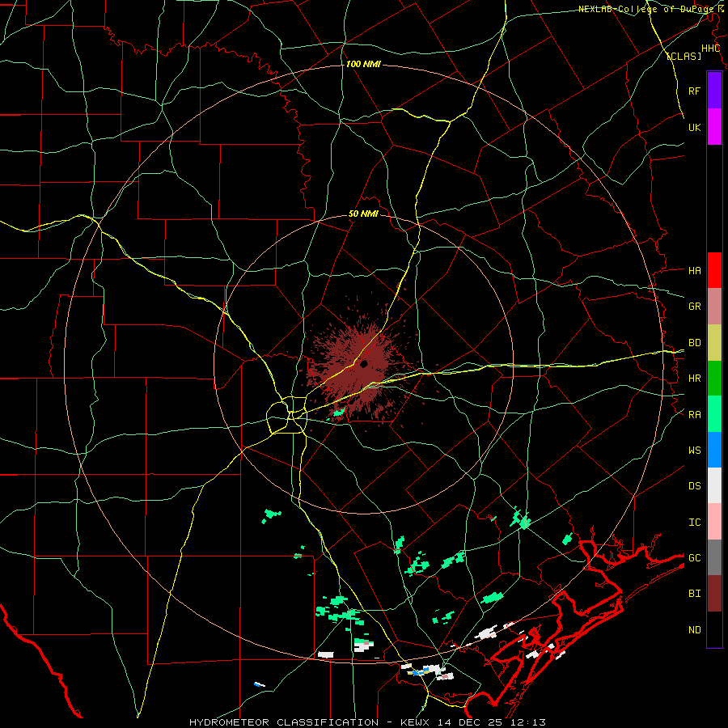Click the magenta UK color swatch
This screenshot has width=728, height=728.
pos(714,127)
